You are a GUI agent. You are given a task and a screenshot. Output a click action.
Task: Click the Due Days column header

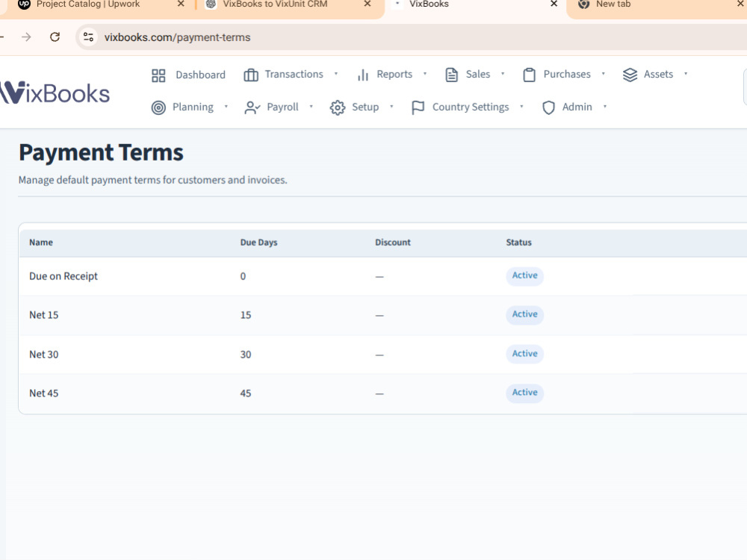click(258, 243)
